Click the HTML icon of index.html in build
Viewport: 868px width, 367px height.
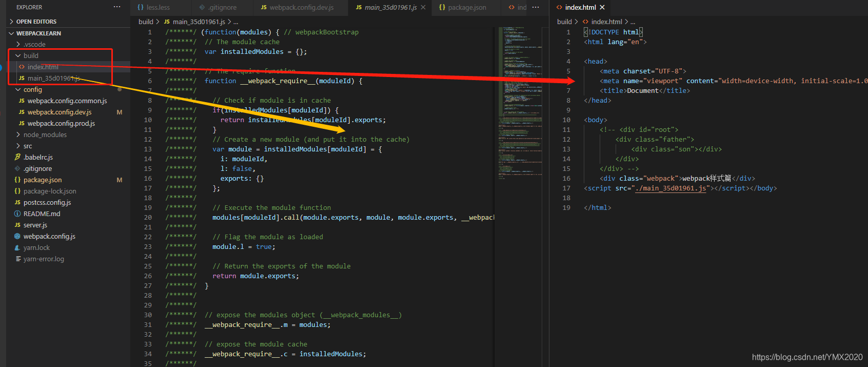click(22, 67)
